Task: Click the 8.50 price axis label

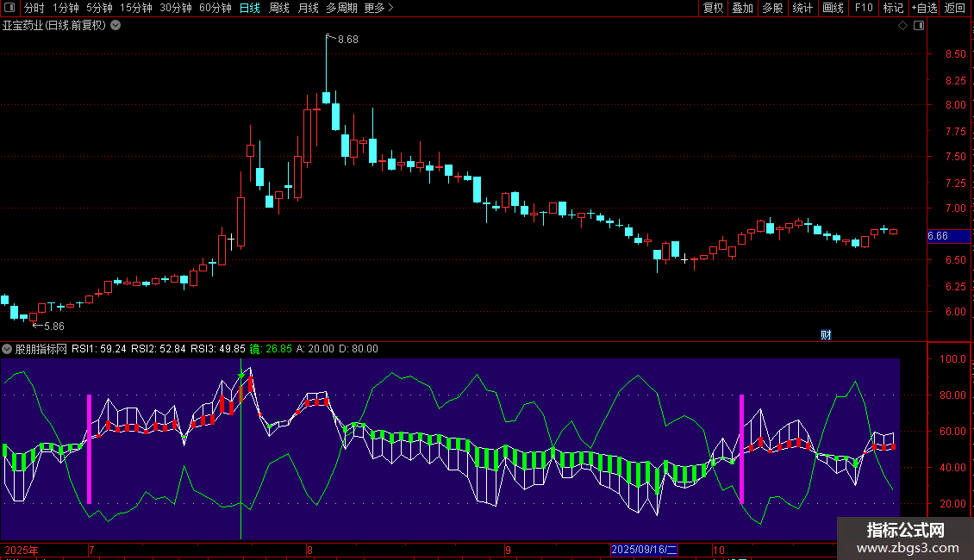Action: pos(955,54)
